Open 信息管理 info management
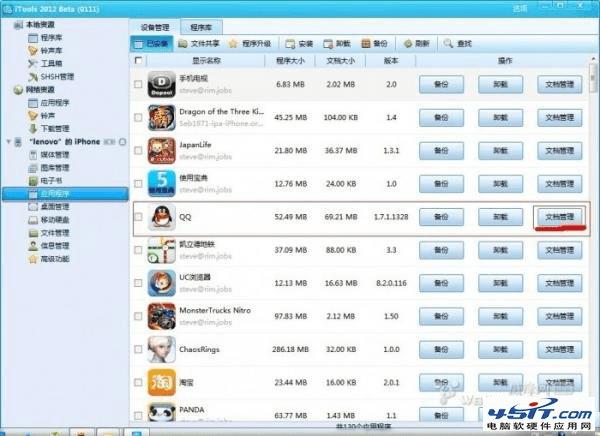This screenshot has width=600, height=436. pos(49,246)
